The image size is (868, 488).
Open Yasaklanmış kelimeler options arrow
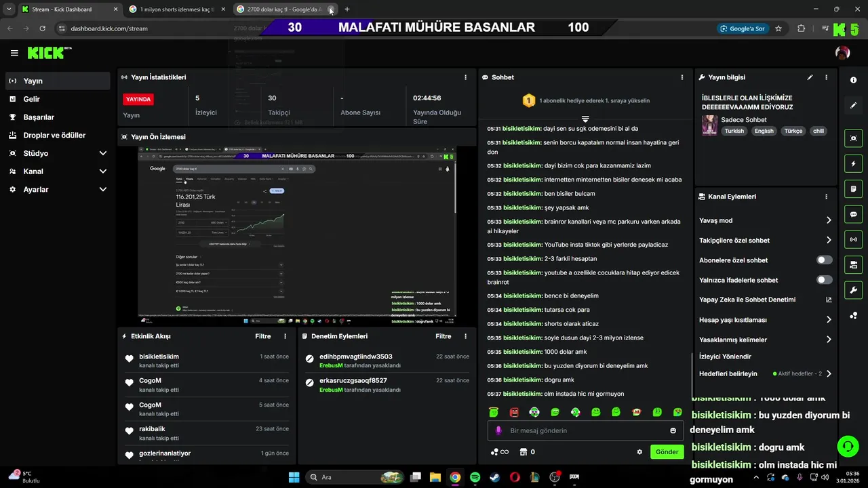pos(829,340)
